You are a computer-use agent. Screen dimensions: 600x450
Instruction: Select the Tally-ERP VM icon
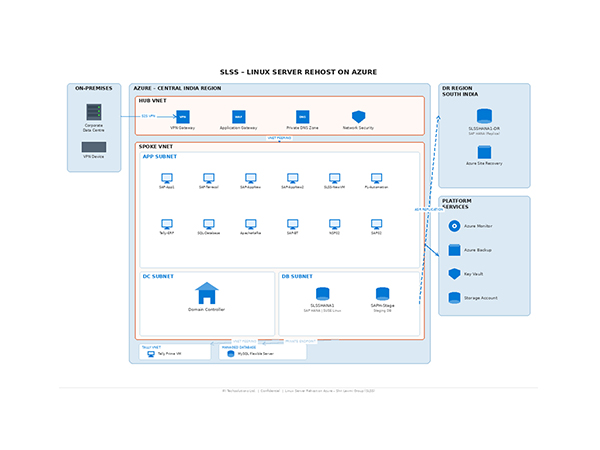click(167, 224)
